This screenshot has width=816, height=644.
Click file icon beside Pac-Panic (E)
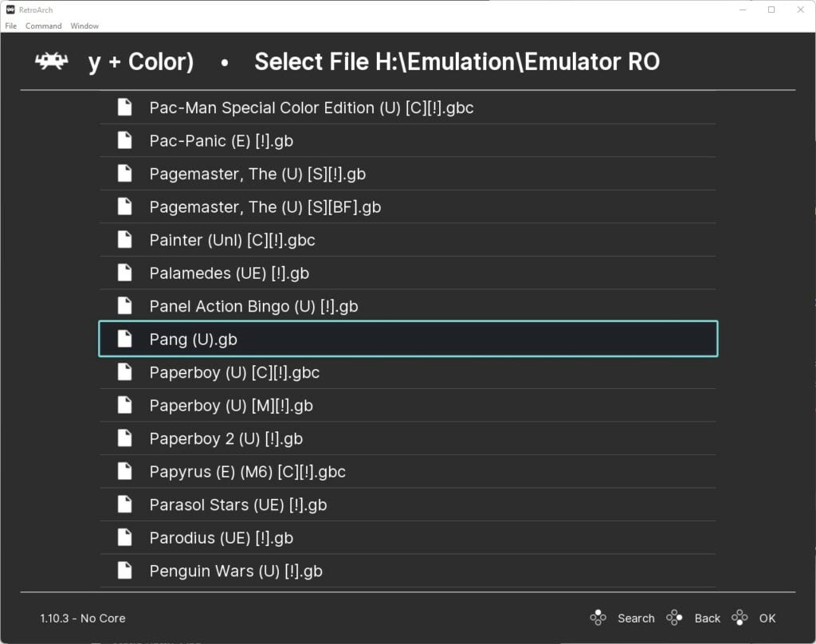click(x=125, y=140)
